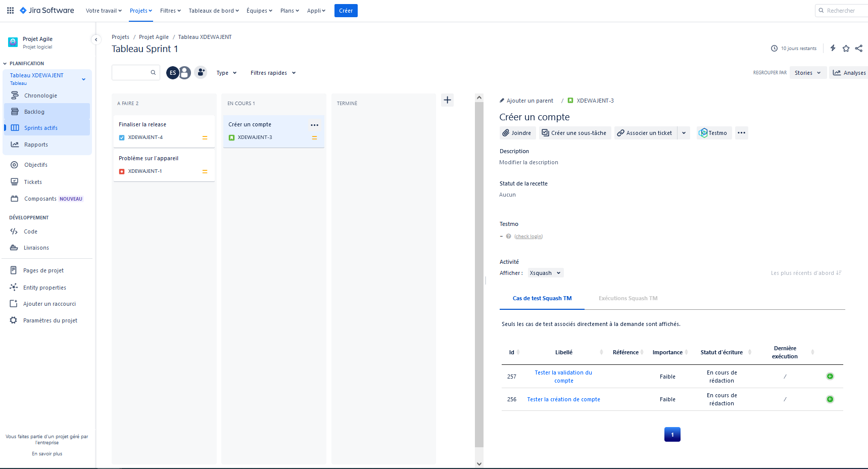The height and width of the screenshot is (469, 868).
Task: Open the Testmo integration button
Action: (713, 133)
